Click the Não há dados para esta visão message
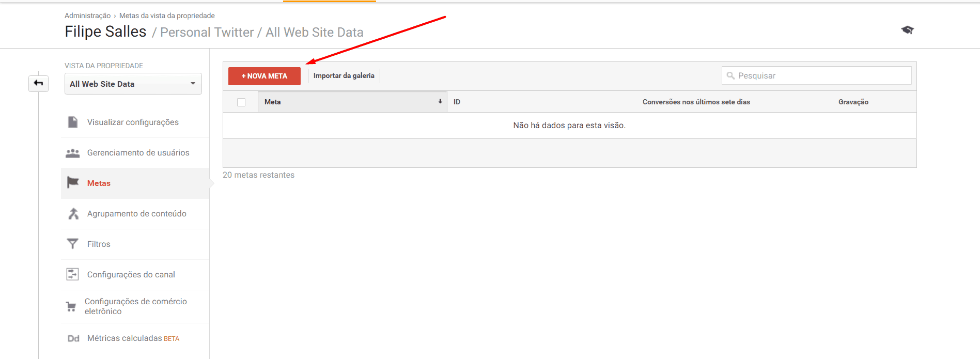980x359 pixels. click(x=569, y=126)
